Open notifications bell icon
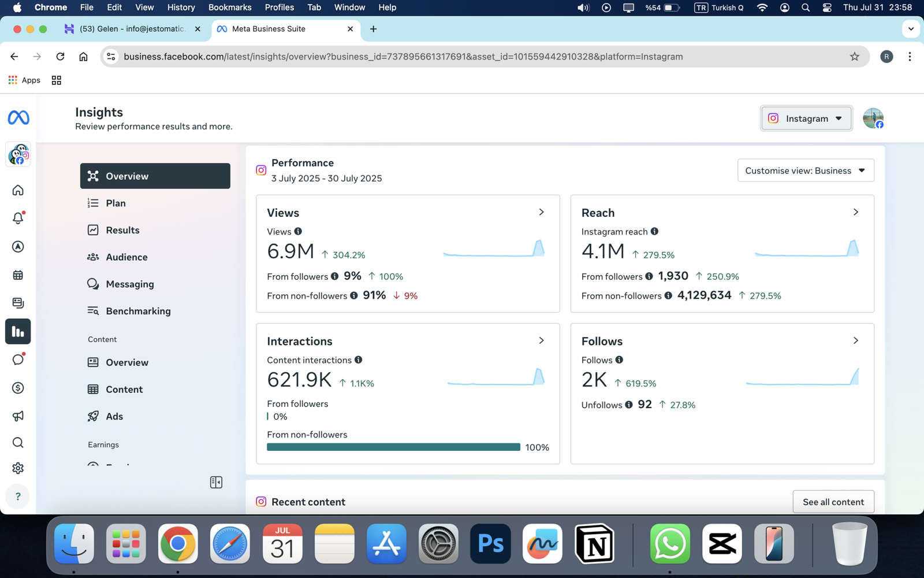The image size is (924, 578). click(18, 218)
